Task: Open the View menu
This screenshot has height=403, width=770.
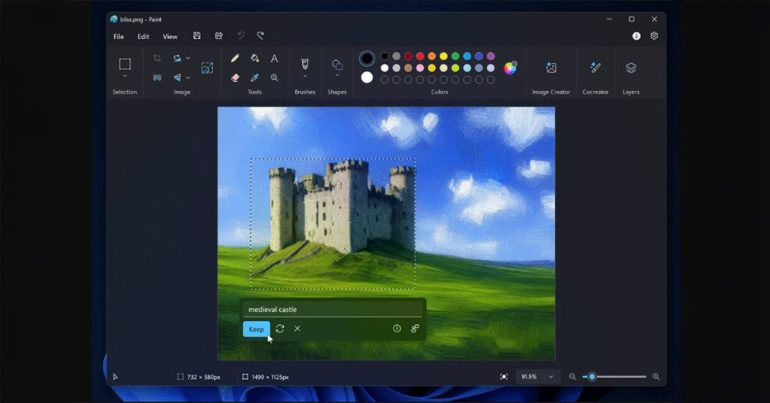Action: 170,36
